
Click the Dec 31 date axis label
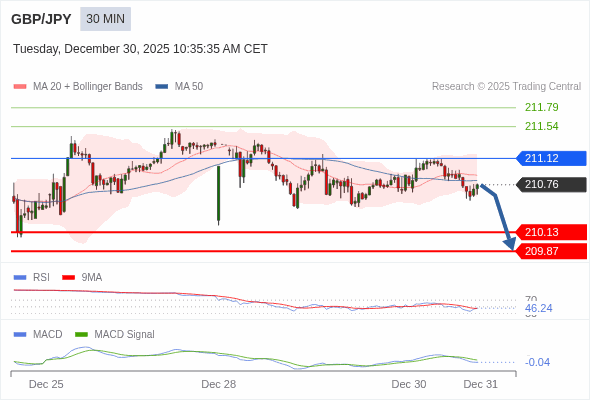(x=481, y=384)
